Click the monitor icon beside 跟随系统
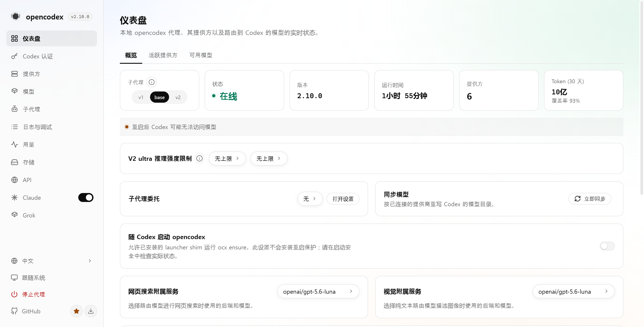Image resolution: width=644 pixels, height=327 pixels. point(14,278)
